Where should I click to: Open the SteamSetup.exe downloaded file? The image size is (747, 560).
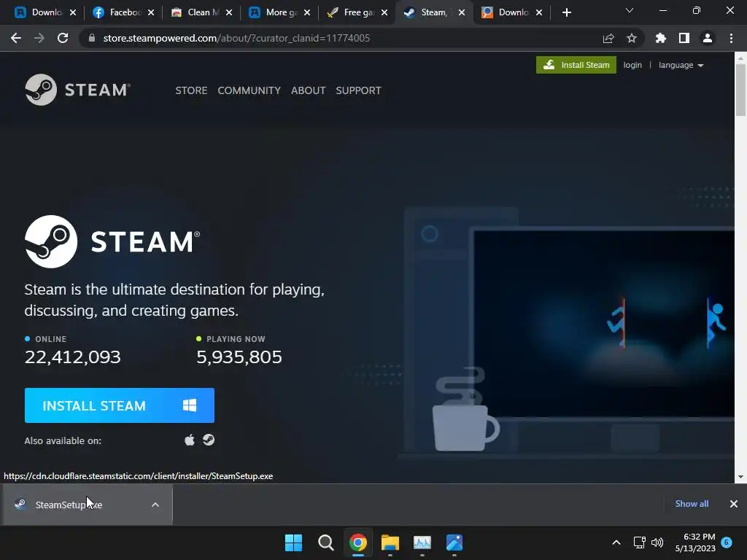(x=69, y=505)
